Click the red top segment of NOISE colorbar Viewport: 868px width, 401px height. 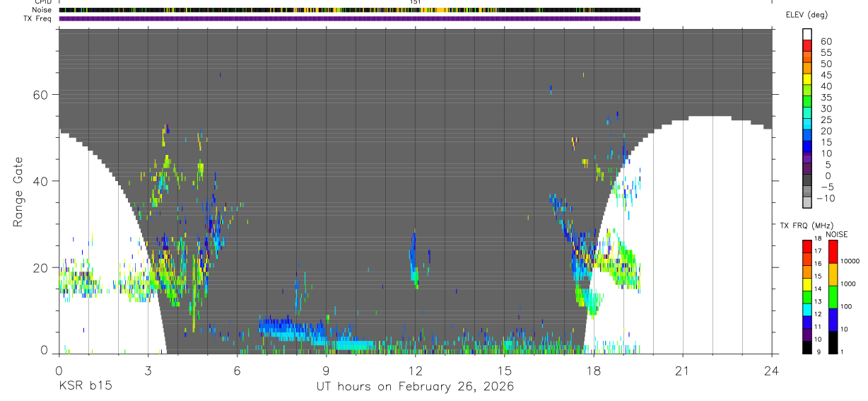833,252
